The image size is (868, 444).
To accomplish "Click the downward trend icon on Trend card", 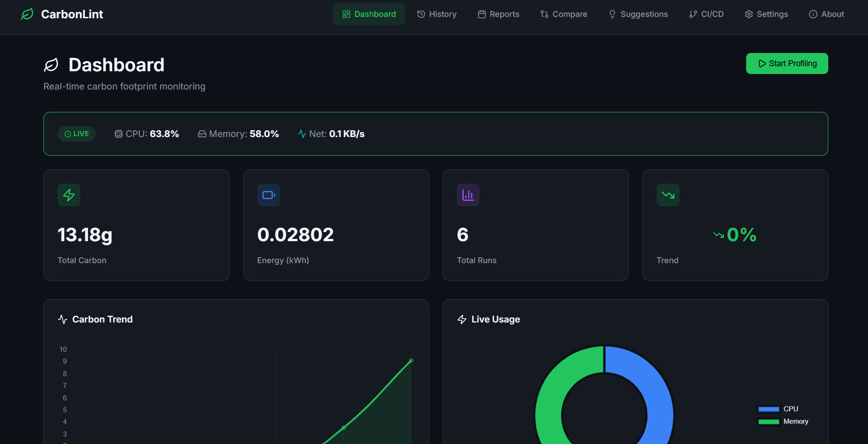I will 668,195.
